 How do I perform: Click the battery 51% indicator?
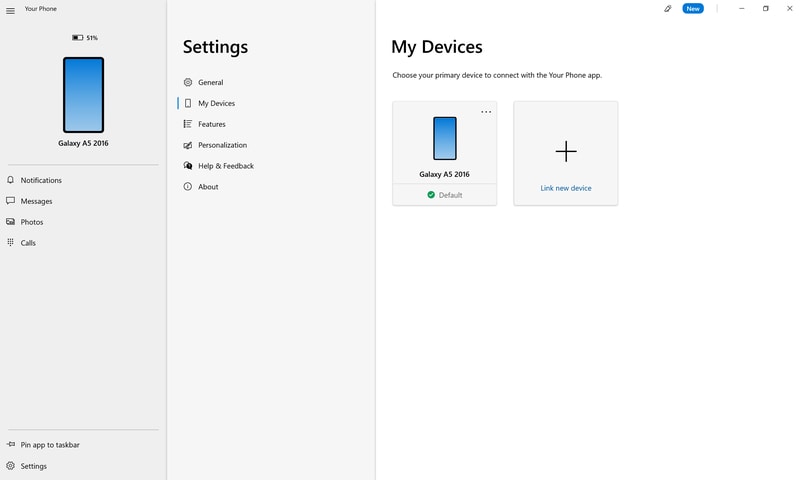coord(85,37)
